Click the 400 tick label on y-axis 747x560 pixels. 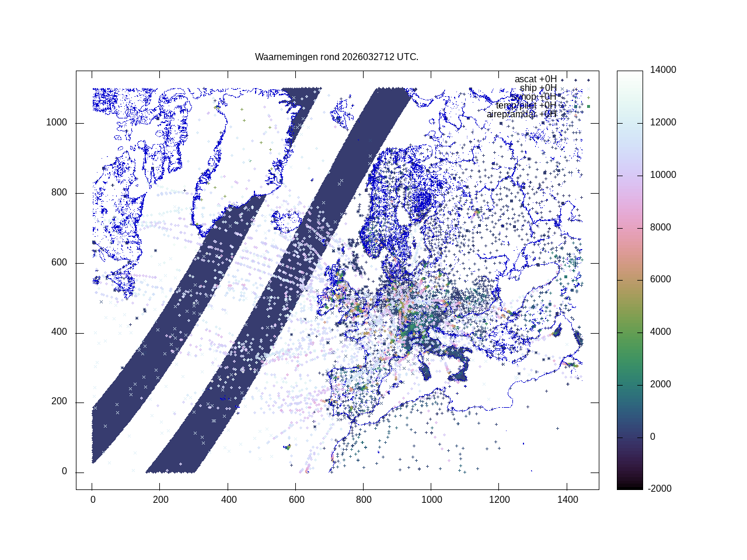[59, 332]
